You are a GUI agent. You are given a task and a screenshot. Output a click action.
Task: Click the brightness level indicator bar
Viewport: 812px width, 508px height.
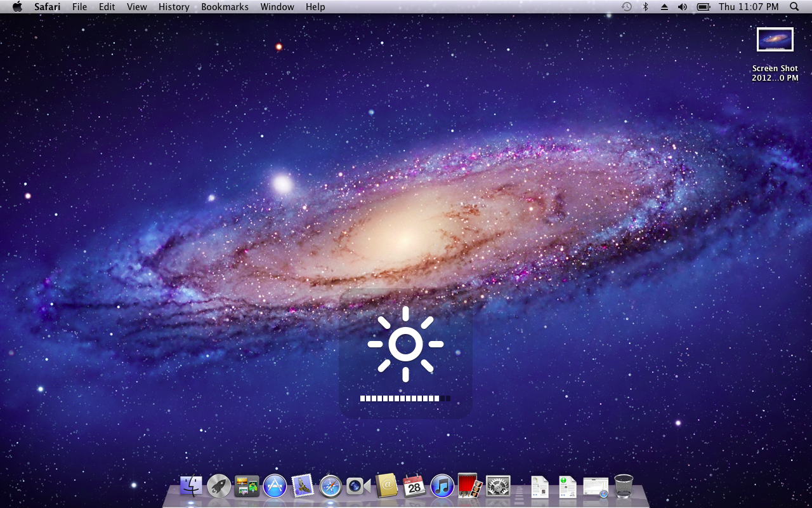click(x=405, y=399)
